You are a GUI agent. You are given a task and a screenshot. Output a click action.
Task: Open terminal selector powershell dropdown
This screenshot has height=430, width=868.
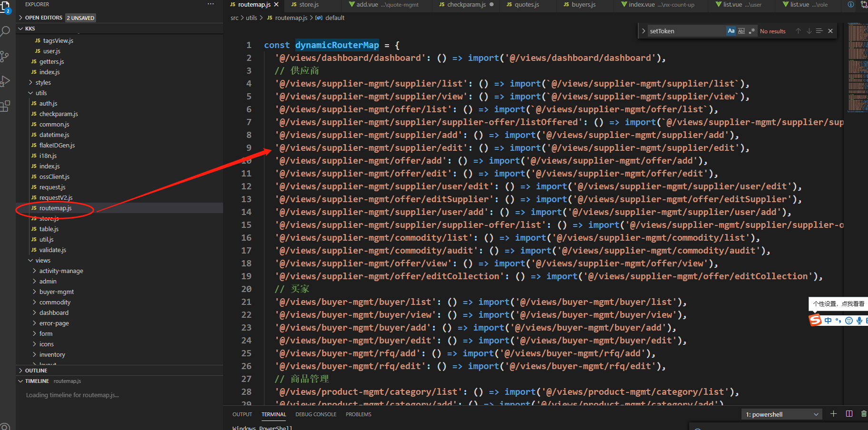coord(781,414)
